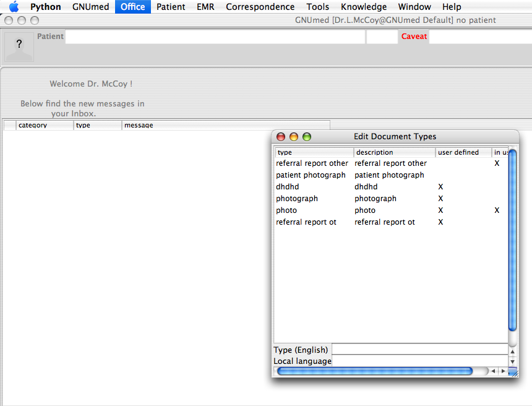Open the EMR menu

tap(205, 7)
